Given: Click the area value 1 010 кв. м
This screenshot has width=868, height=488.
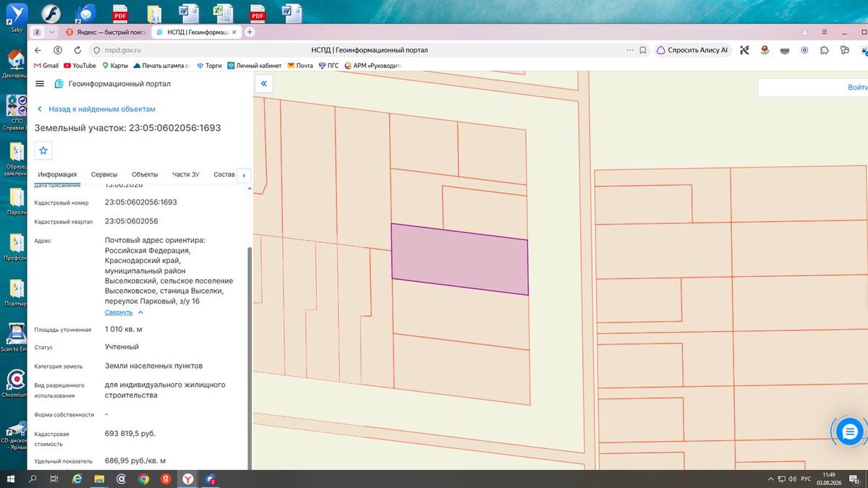Looking at the screenshot, I should (124, 330).
